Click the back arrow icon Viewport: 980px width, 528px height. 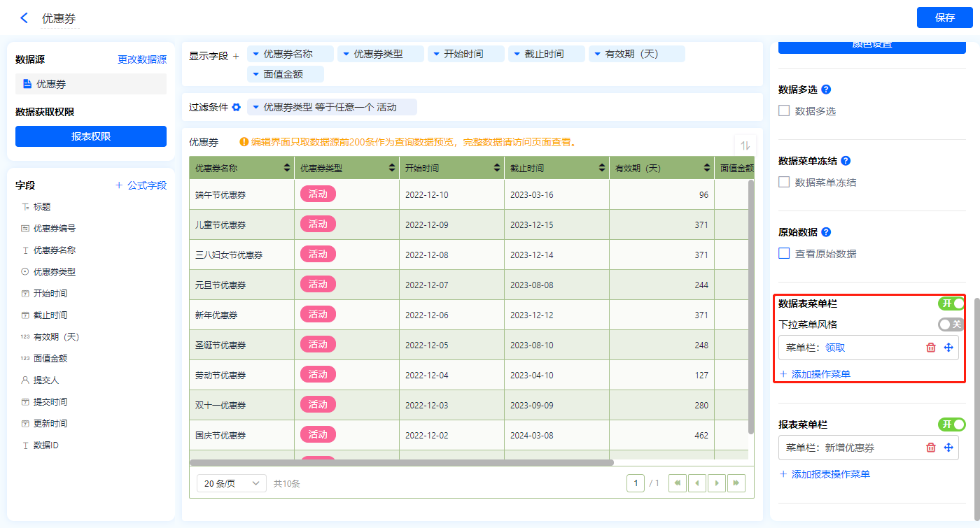point(24,18)
